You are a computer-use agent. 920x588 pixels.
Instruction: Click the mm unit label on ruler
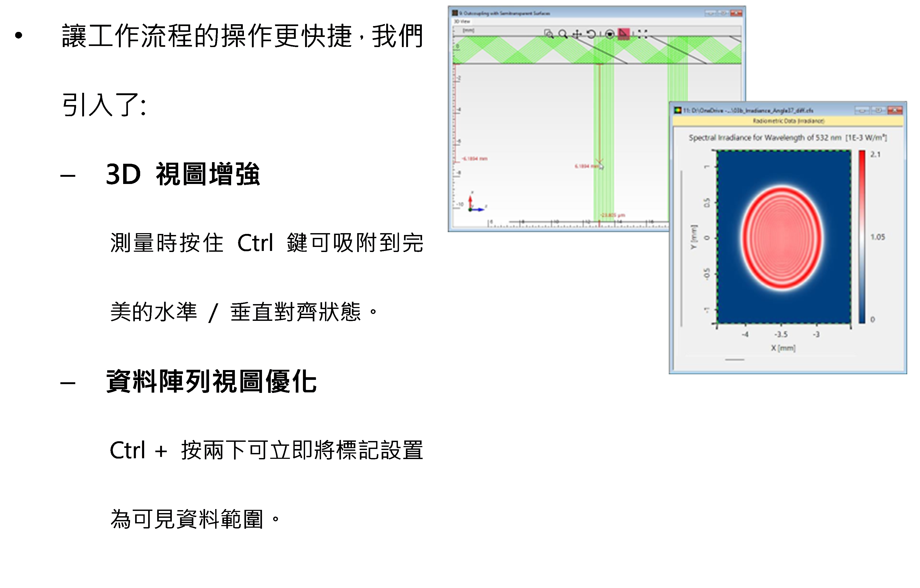(468, 30)
